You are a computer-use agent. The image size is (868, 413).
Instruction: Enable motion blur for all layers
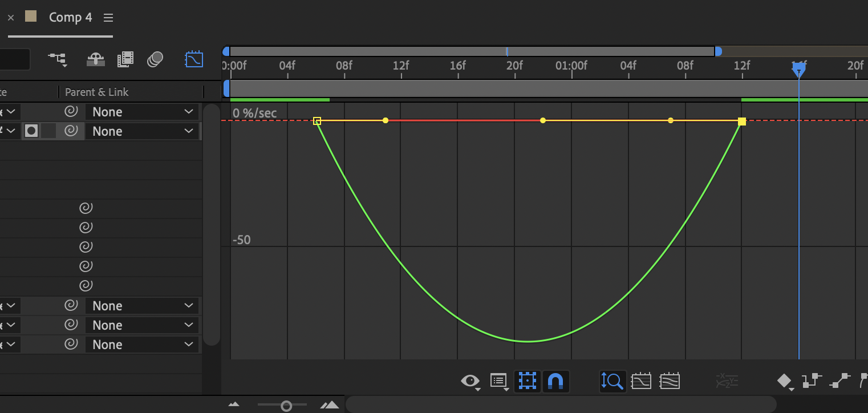(155, 59)
